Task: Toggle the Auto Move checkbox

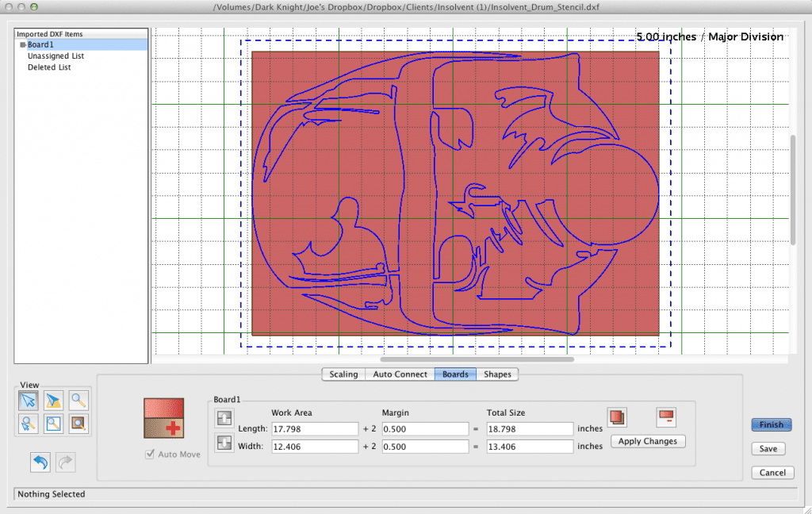Action: click(x=151, y=453)
